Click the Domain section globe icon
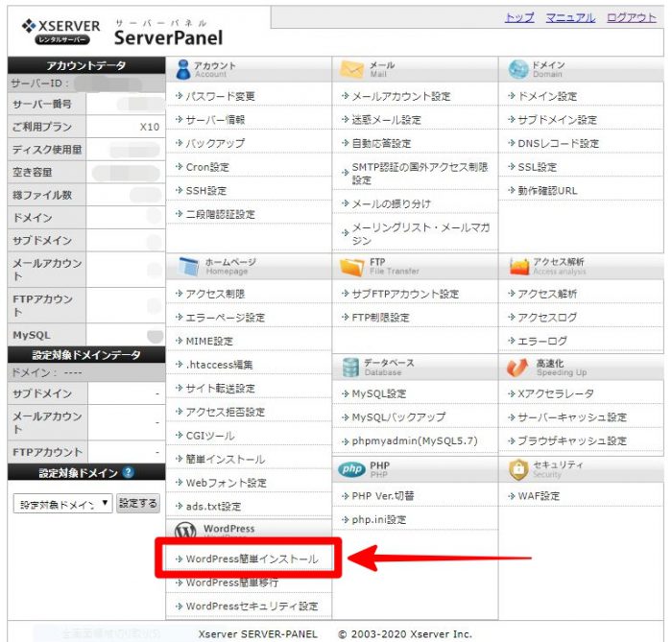 coord(518,69)
